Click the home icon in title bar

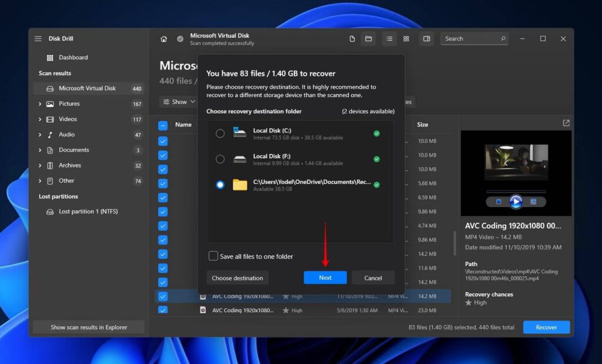[x=163, y=39]
